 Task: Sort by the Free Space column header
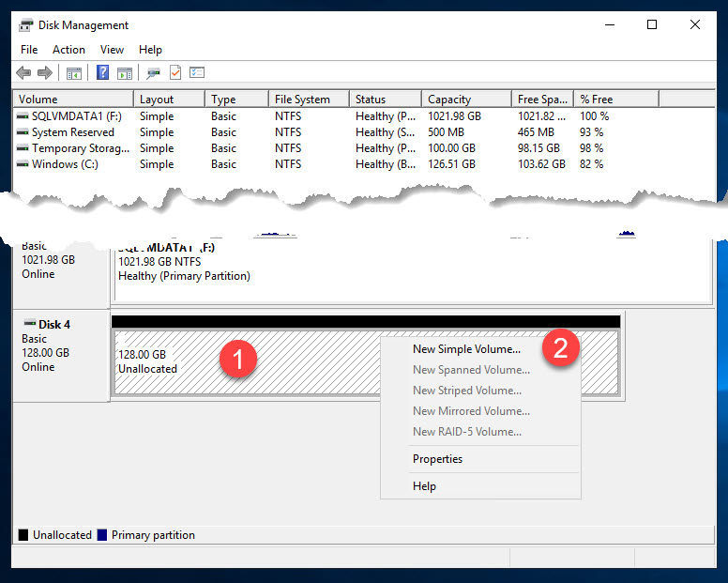[x=543, y=100]
